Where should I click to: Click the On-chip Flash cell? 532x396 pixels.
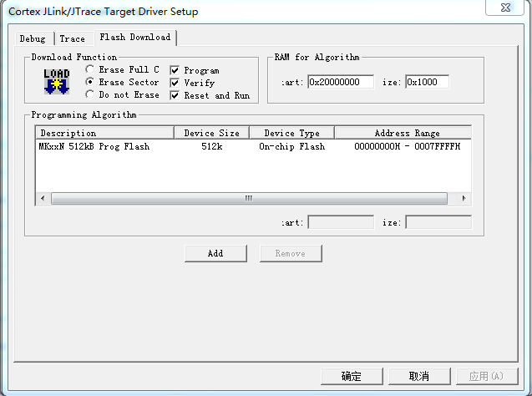point(291,146)
